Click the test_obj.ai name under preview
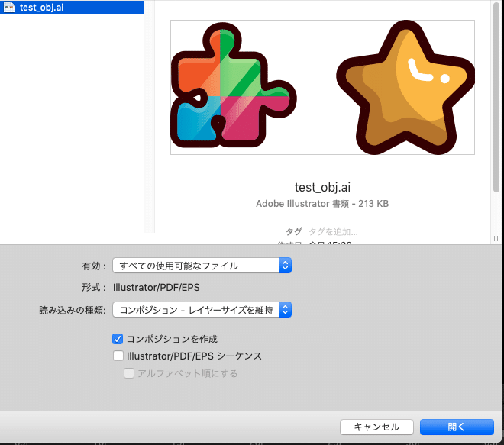504x445 pixels. (322, 187)
